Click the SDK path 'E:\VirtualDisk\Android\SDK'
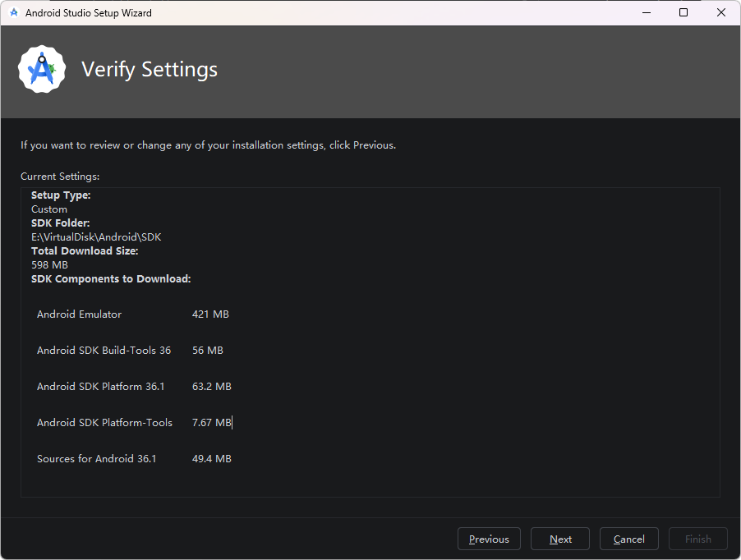 coord(96,237)
